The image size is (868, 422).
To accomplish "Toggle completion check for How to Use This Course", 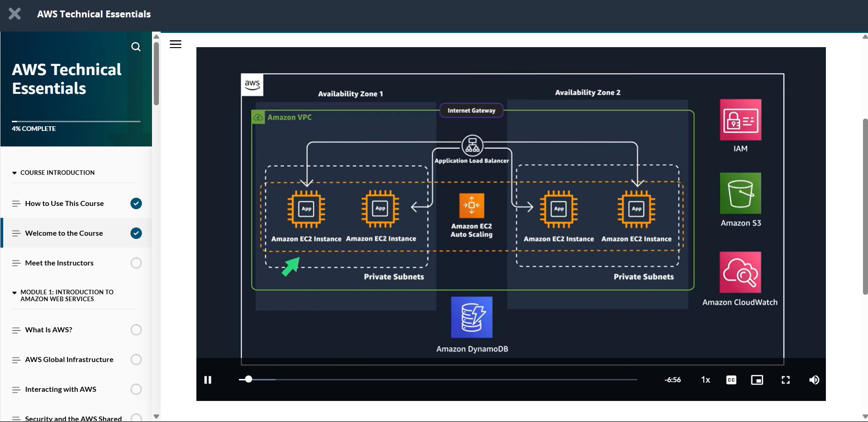I will [x=136, y=203].
